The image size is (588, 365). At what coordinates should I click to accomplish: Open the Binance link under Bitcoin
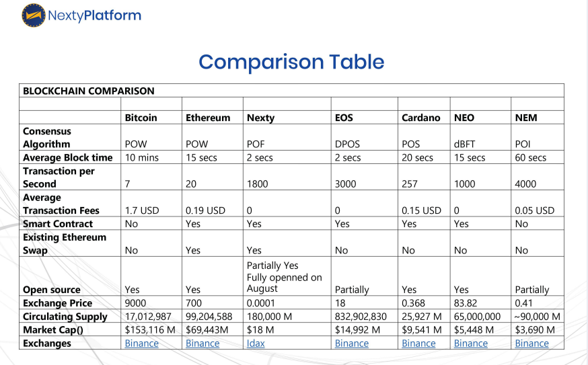[x=141, y=343]
